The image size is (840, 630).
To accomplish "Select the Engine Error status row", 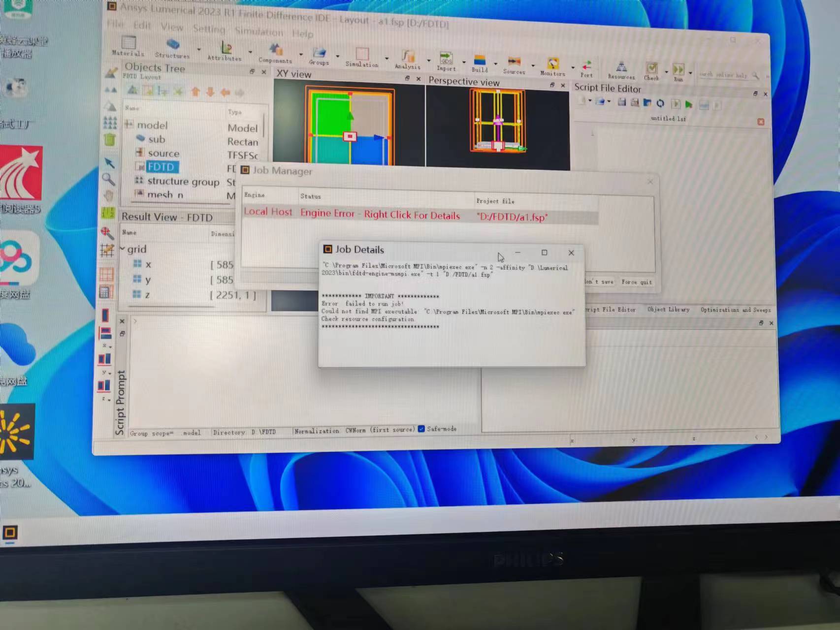I will [420, 215].
